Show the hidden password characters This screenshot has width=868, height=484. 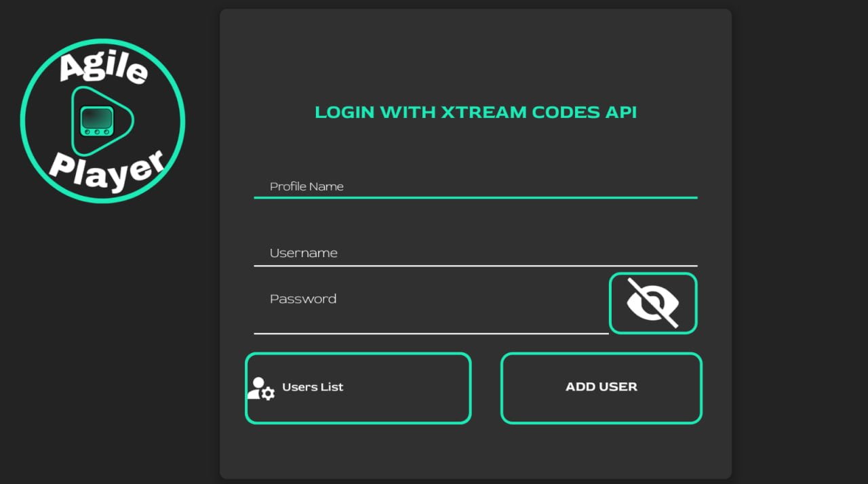[652, 303]
